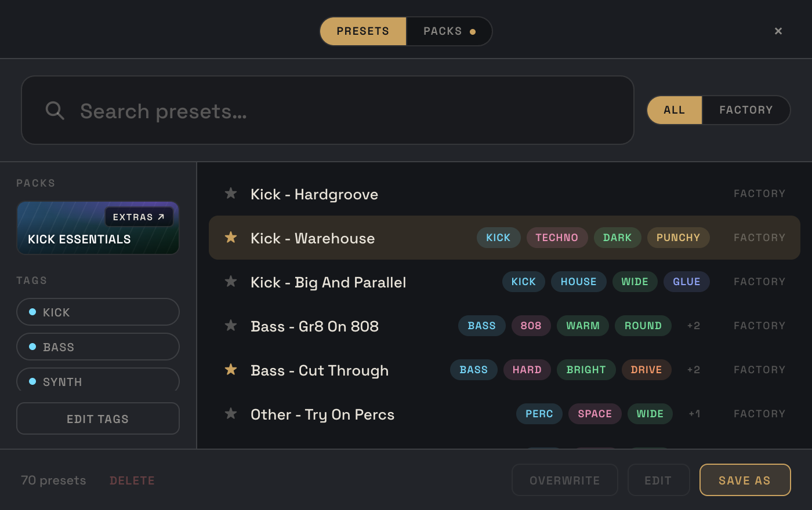Viewport: 812px width, 510px height.
Task: Click the Save As button
Action: [x=745, y=480]
